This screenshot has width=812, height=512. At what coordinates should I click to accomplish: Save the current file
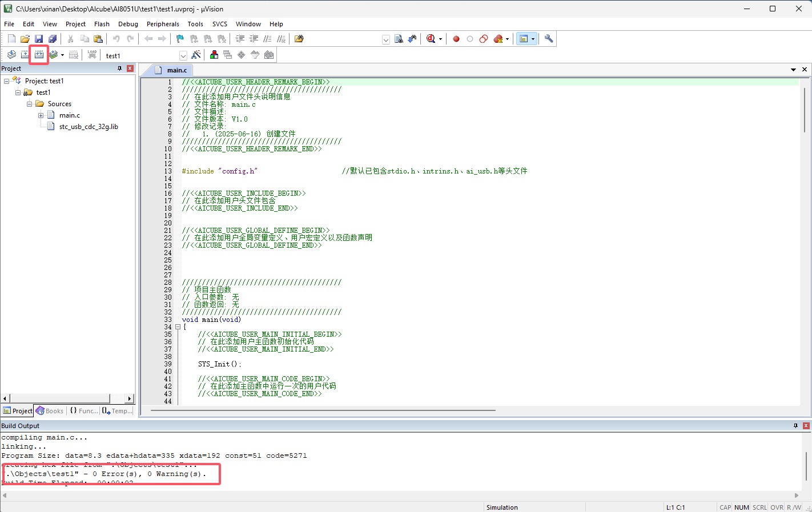click(x=39, y=39)
